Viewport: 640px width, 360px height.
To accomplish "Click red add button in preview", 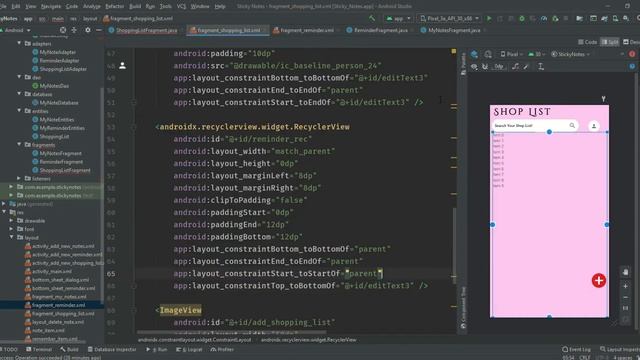I will [x=598, y=280].
